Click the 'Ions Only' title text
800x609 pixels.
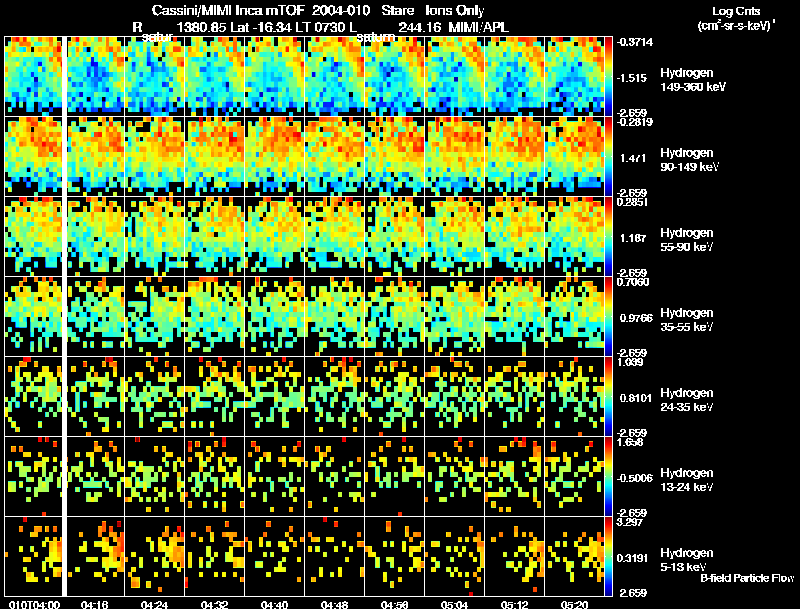click(x=455, y=10)
